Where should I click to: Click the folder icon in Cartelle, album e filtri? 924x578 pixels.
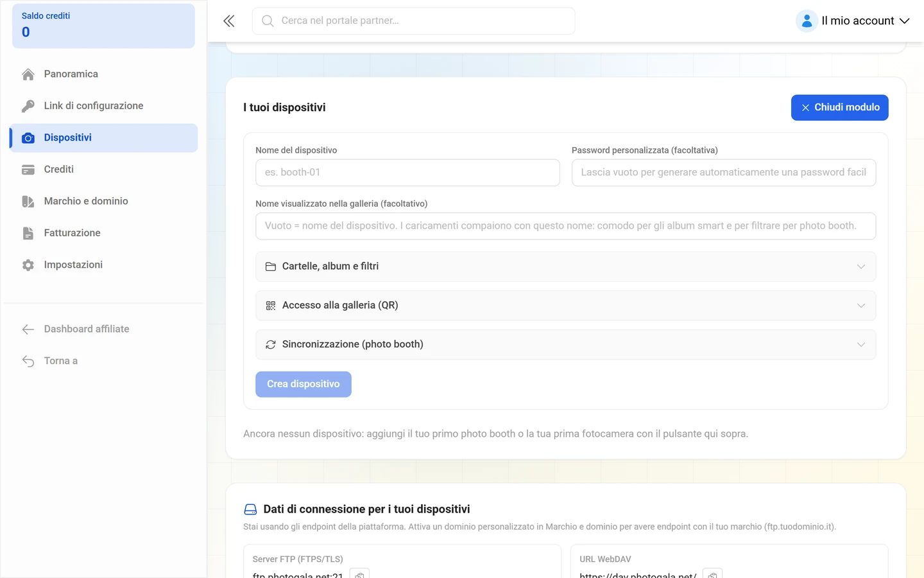click(x=271, y=267)
